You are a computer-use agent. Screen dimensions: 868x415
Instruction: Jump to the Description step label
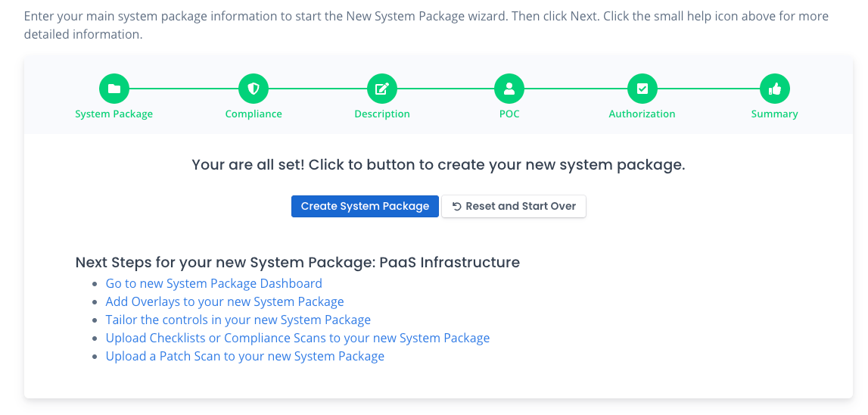[382, 114]
